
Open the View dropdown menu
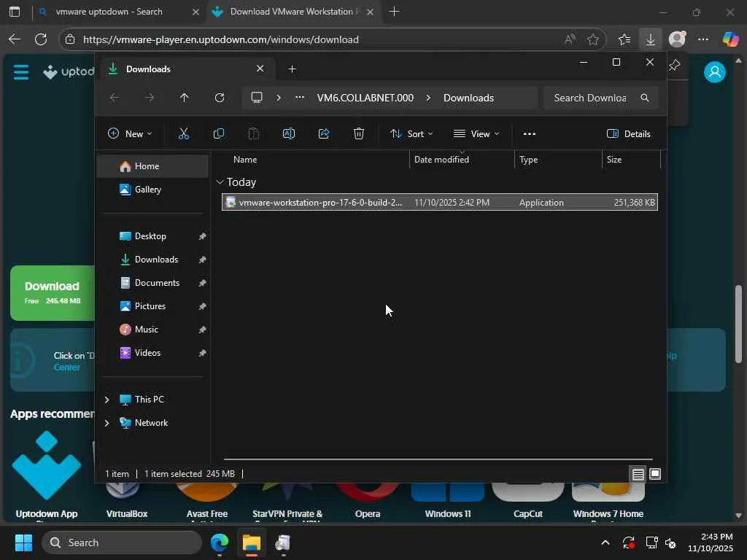click(476, 134)
